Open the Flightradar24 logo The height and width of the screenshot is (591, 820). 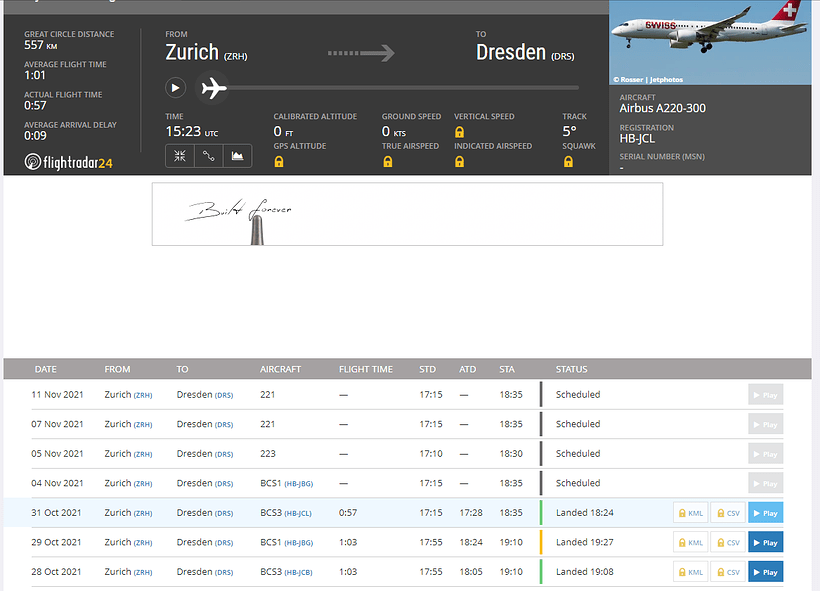[x=69, y=162]
